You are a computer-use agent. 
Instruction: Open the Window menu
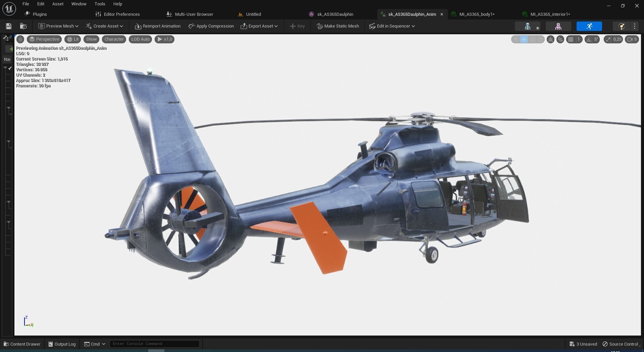point(79,4)
